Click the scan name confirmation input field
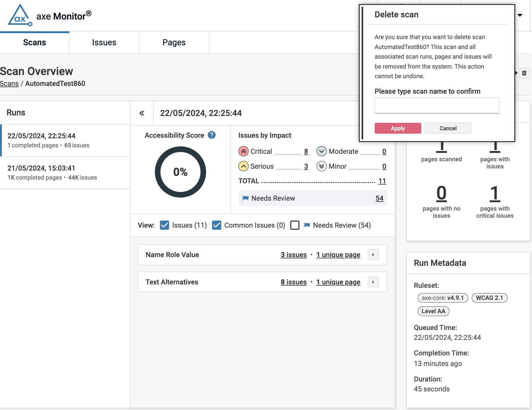This screenshot has height=410, width=532. click(437, 106)
